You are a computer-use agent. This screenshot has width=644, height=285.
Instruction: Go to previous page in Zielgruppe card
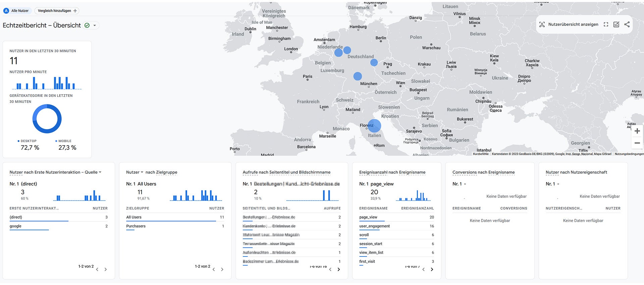click(214, 269)
